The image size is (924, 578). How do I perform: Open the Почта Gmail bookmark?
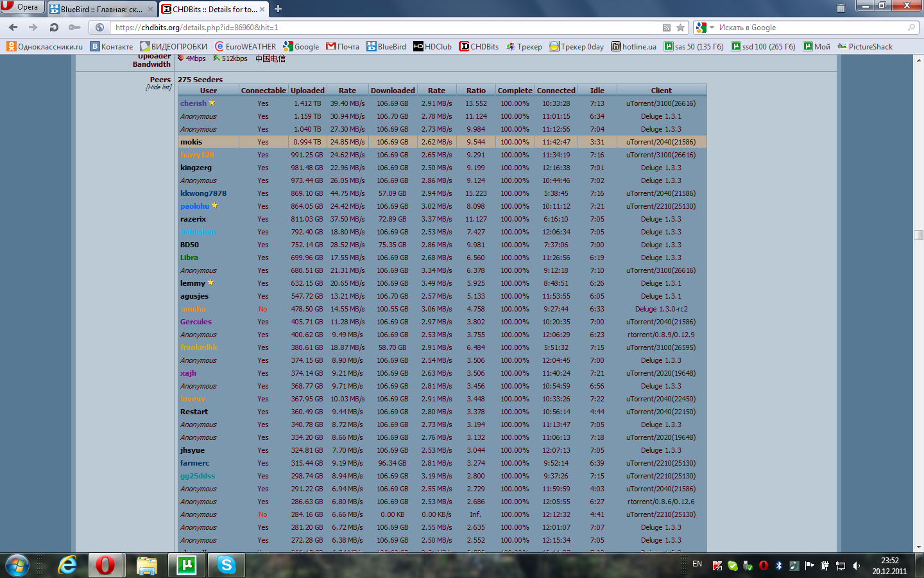pyautogui.click(x=343, y=46)
